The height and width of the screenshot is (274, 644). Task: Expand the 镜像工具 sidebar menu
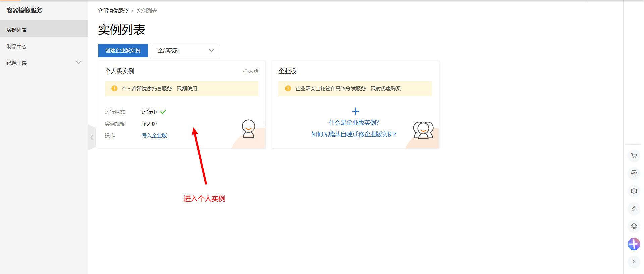pyautogui.click(x=44, y=63)
